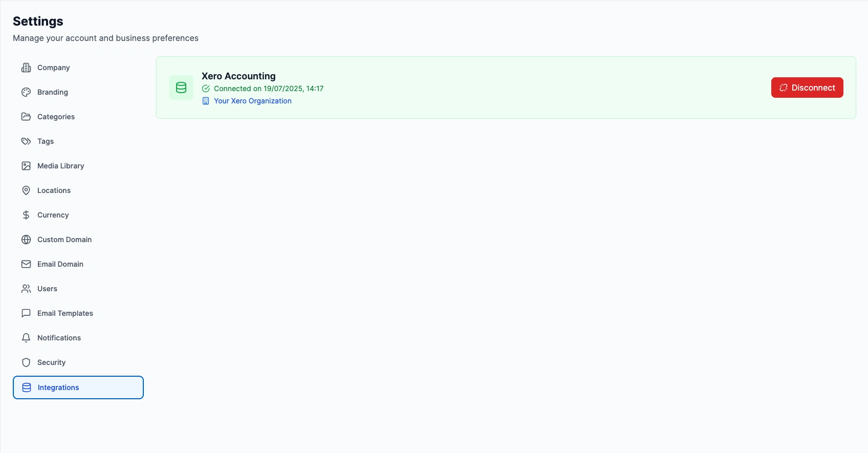This screenshot has width=868, height=453.
Task: Select the Categories label
Action: click(56, 117)
